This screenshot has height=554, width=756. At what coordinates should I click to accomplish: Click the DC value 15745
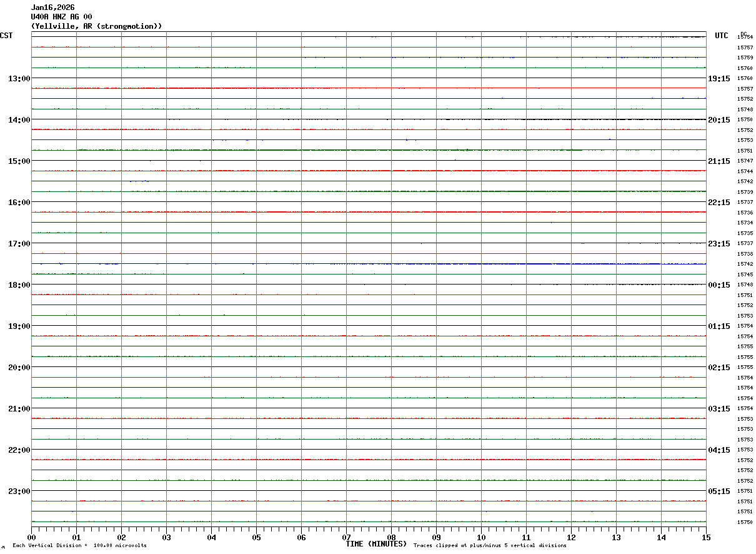tap(745, 274)
